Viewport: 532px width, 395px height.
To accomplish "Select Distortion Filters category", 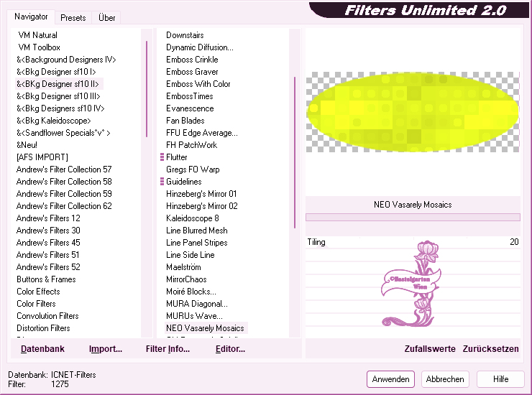I will [43, 328].
